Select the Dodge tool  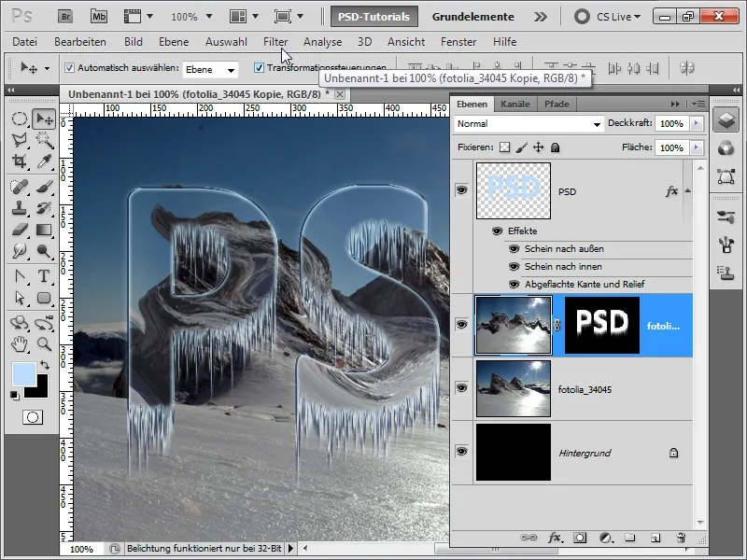[x=44, y=250]
